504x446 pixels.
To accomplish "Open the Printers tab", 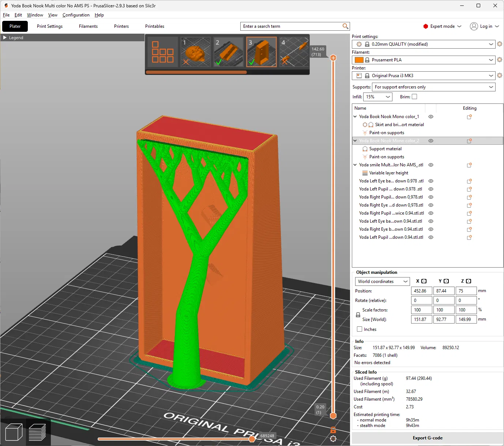I will [121, 26].
